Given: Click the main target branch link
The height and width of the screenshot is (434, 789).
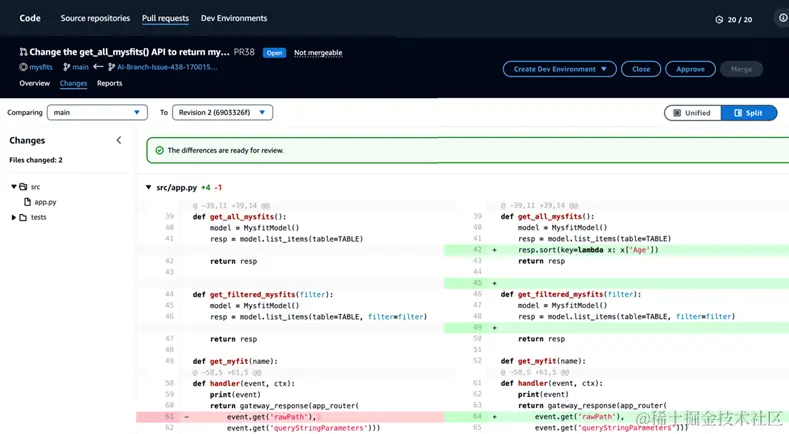Looking at the screenshot, I should pyautogui.click(x=80, y=67).
